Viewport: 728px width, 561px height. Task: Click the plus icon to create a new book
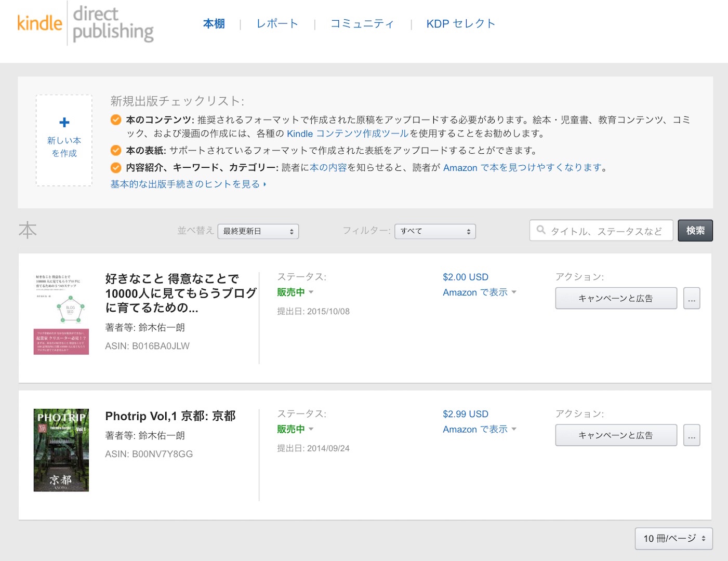pyautogui.click(x=64, y=123)
